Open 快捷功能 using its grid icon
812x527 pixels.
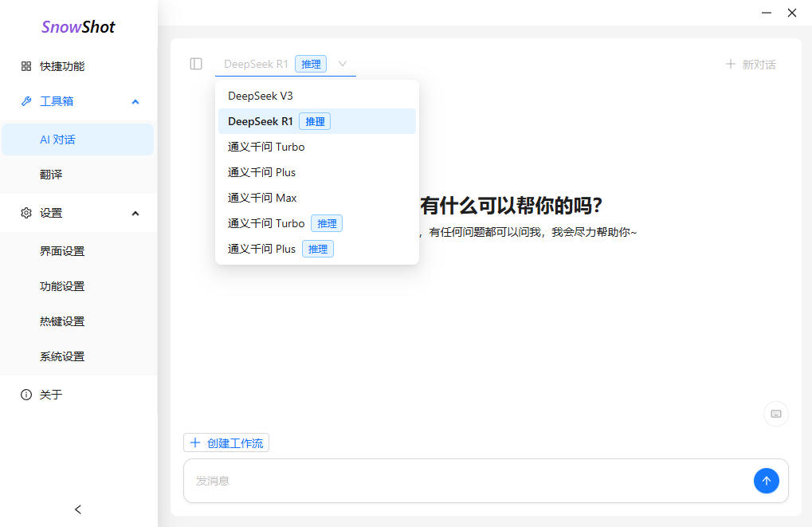tap(25, 66)
